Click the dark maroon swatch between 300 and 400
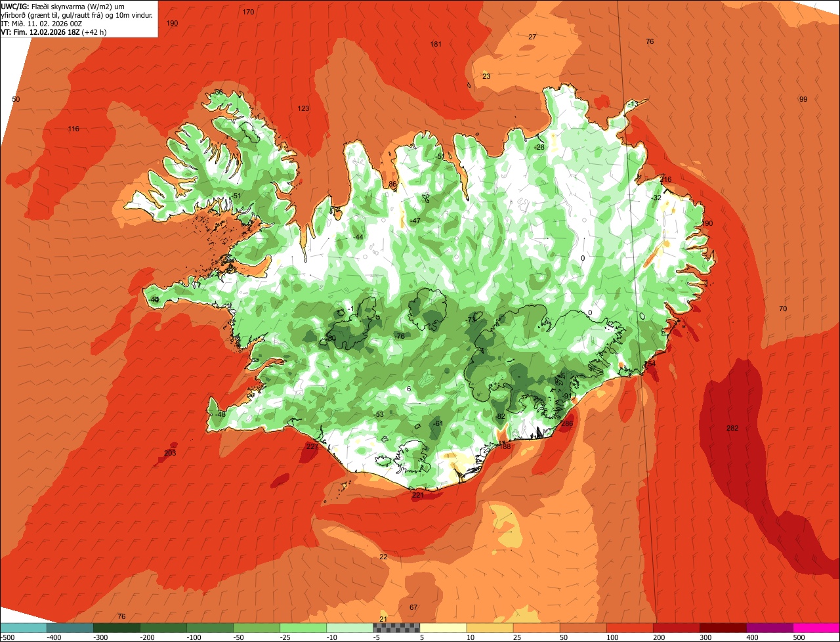Image resolution: width=840 pixels, height=642 pixels. (723, 628)
